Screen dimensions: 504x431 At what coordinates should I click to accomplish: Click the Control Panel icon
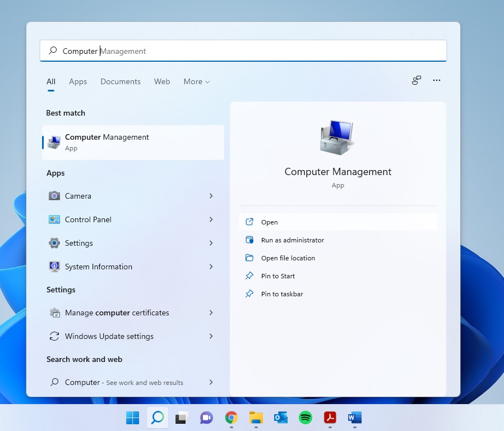coord(54,219)
